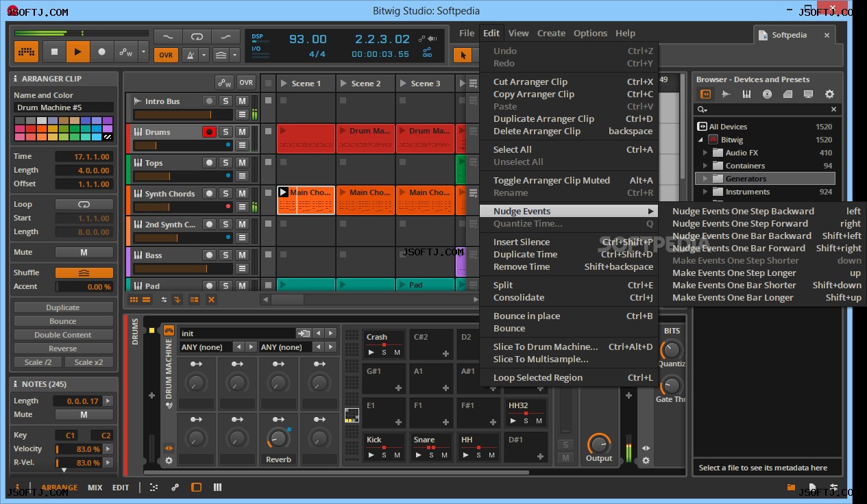Image resolution: width=867 pixels, height=504 pixels.
Task: Click the groove shuffle icon in transport
Action: 221,55
